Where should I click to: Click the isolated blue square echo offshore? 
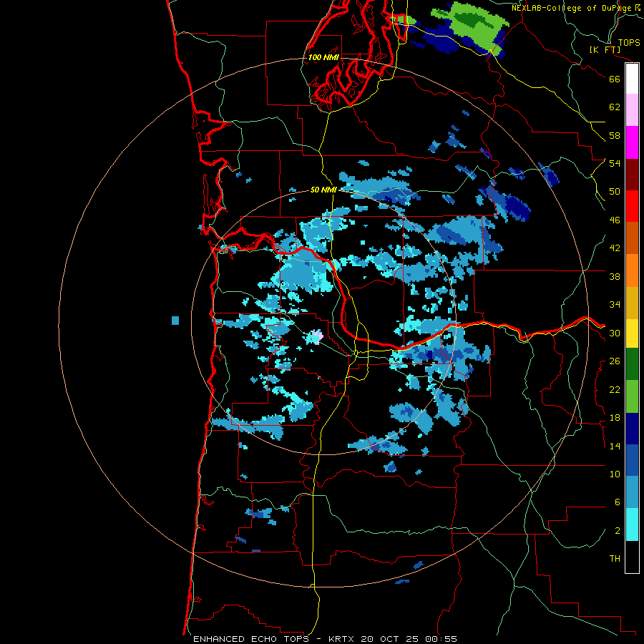point(175,321)
